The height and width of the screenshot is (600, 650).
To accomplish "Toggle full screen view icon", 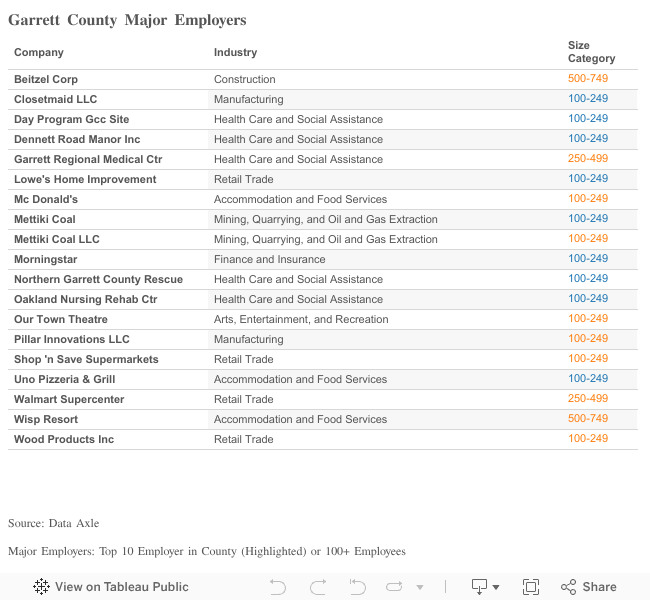I will [531, 587].
